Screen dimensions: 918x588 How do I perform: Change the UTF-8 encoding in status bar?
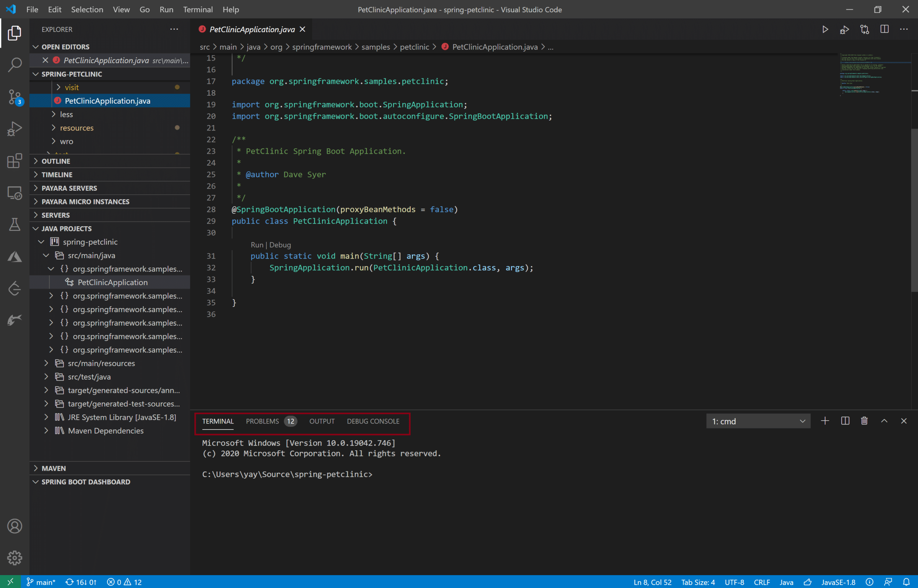pos(734,582)
